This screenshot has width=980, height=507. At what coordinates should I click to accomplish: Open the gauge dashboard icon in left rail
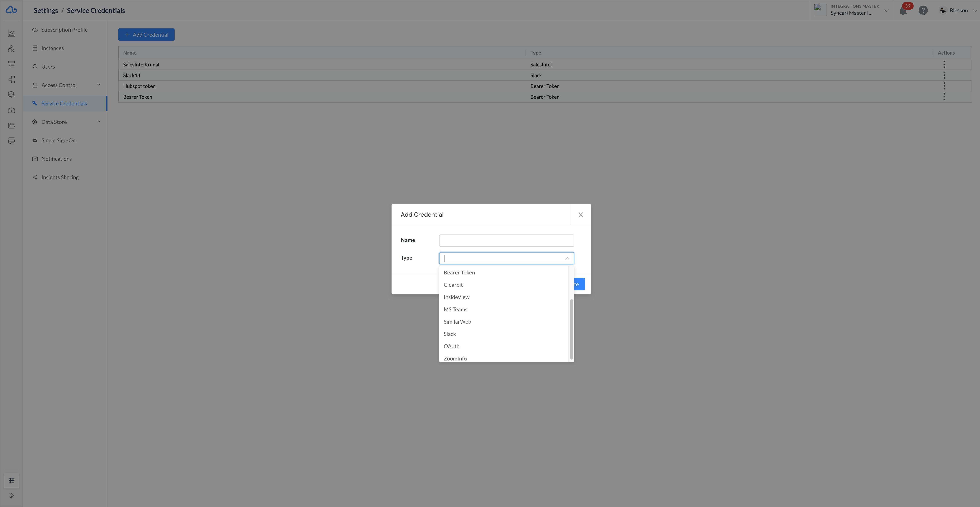11,110
